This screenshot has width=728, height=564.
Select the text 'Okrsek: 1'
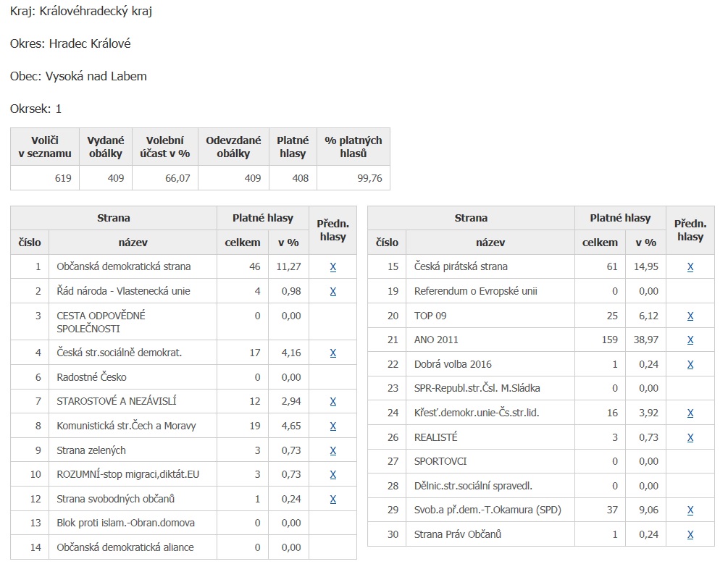[x=35, y=109]
